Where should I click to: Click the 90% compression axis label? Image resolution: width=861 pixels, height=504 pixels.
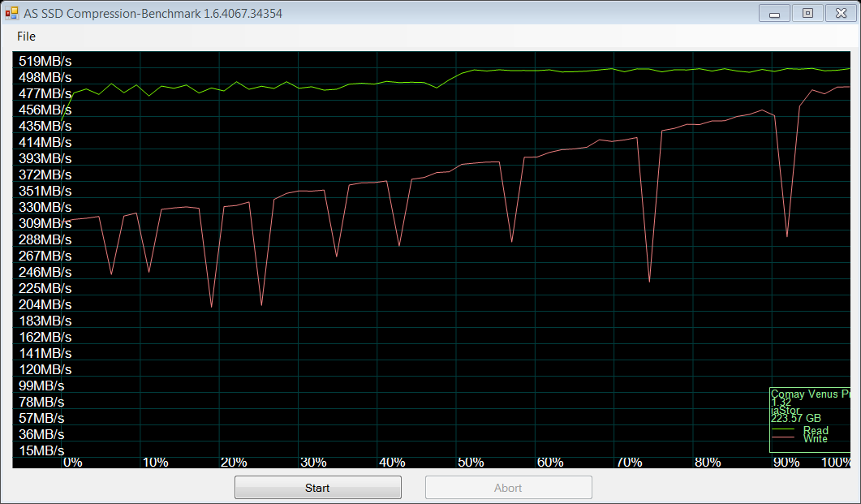point(786,463)
